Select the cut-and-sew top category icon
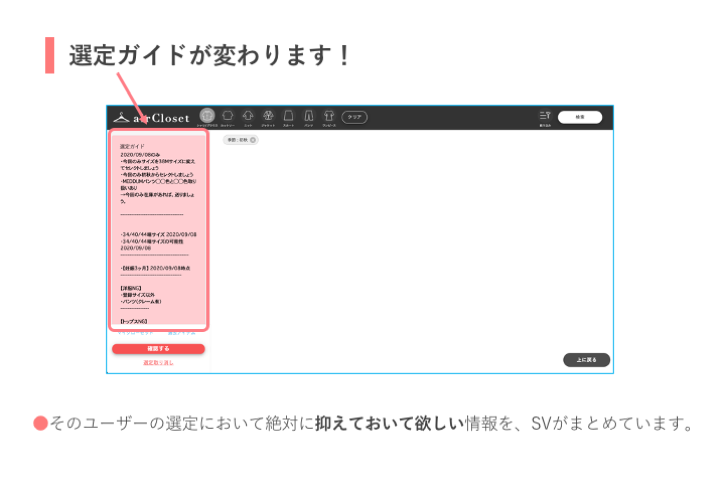The height and width of the screenshot is (498, 720). (227, 116)
